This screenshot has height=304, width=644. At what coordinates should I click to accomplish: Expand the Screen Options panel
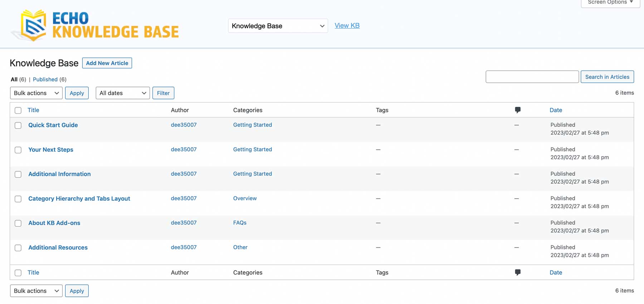tap(610, 3)
